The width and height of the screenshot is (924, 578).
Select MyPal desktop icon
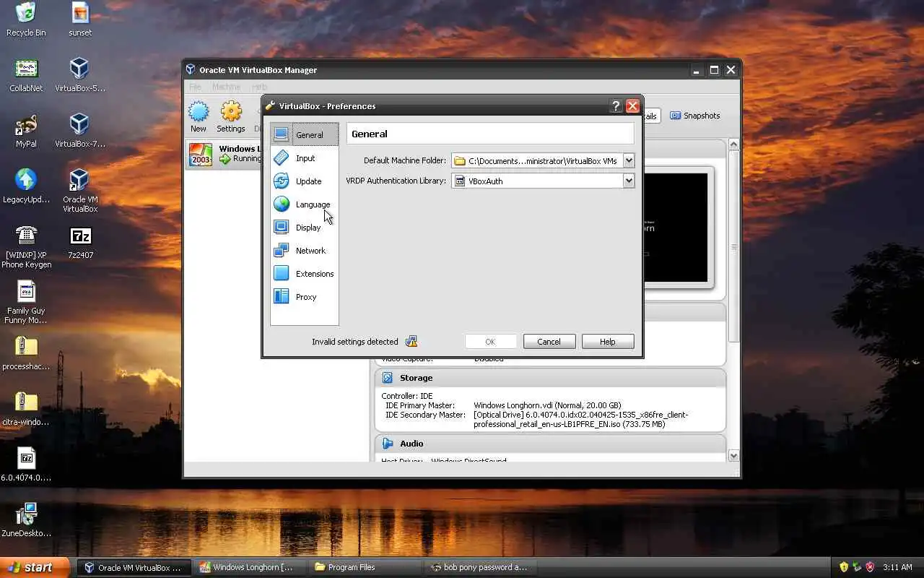pyautogui.click(x=26, y=131)
